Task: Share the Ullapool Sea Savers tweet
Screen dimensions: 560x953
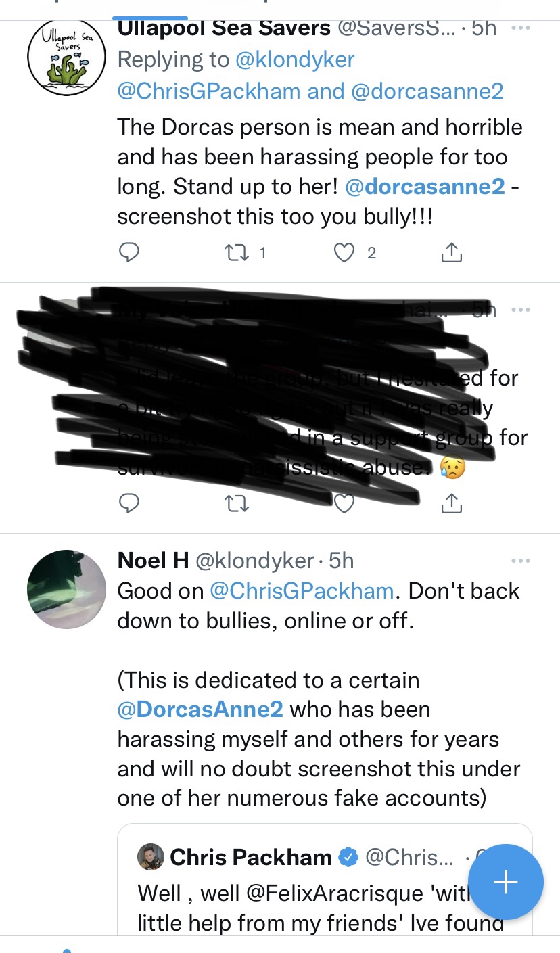Action: [451, 253]
